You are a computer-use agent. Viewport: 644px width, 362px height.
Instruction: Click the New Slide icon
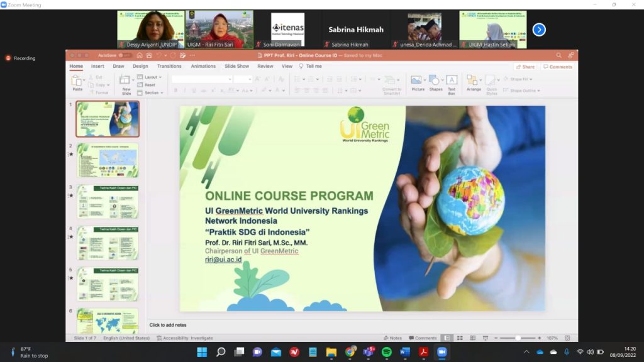tap(126, 82)
